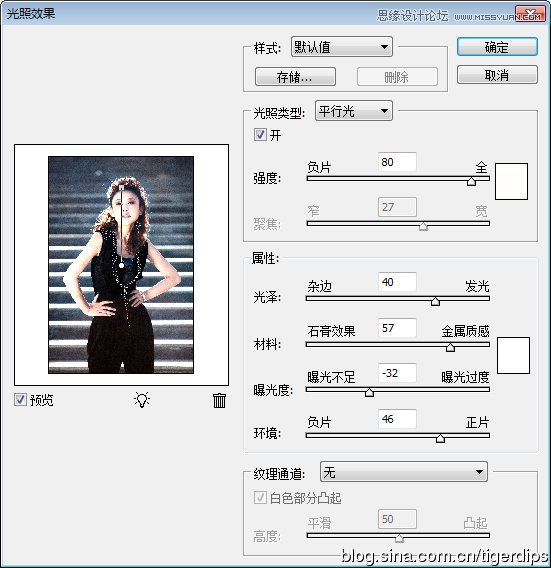Click the 高度 height slider handle
This screenshot has height=568, width=551.
399,538
